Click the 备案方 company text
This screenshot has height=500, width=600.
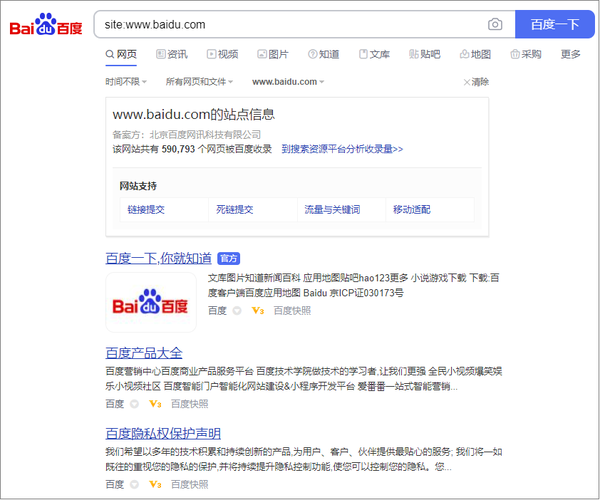[x=187, y=135]
